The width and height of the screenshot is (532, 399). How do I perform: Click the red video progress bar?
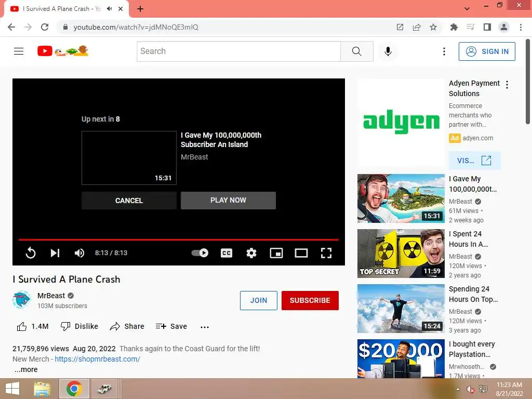click(179, 240)
